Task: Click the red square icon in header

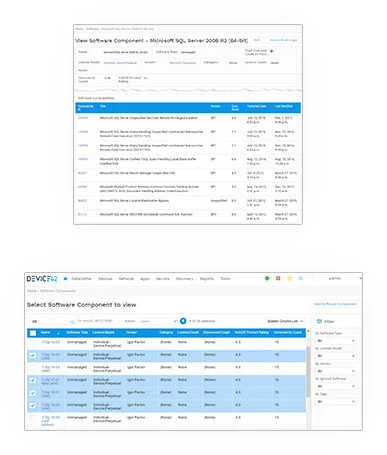Action: click(278, 278)
